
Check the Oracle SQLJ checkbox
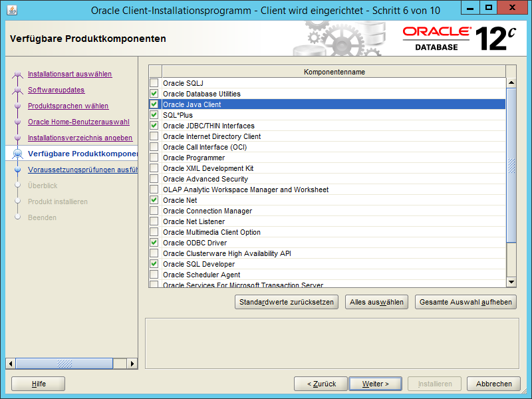154,83
